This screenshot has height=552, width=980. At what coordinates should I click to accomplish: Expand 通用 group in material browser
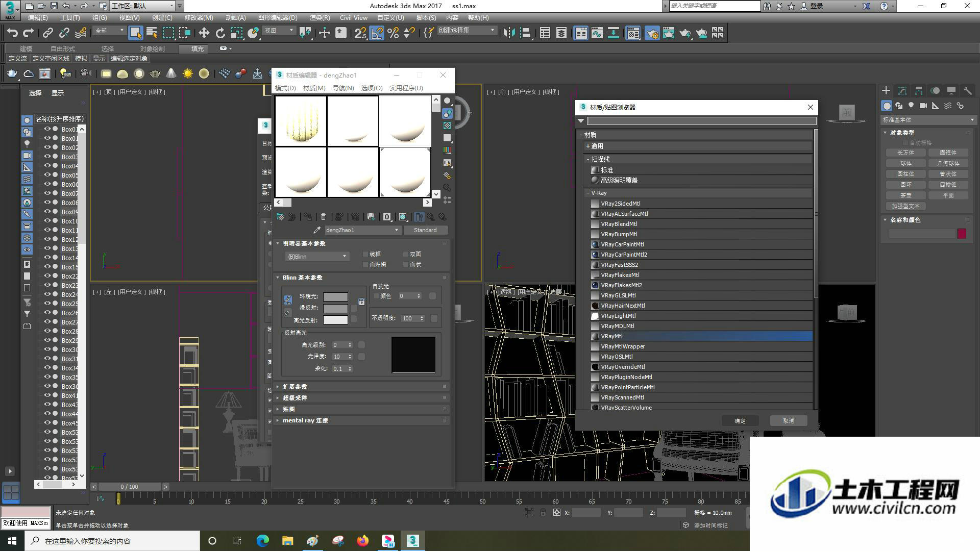[698, 146]
